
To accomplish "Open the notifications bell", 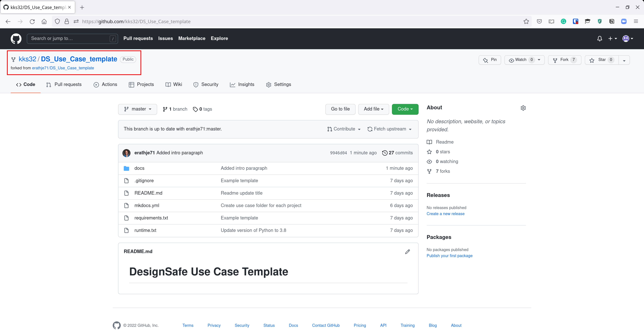I will (x=599, y=39).
